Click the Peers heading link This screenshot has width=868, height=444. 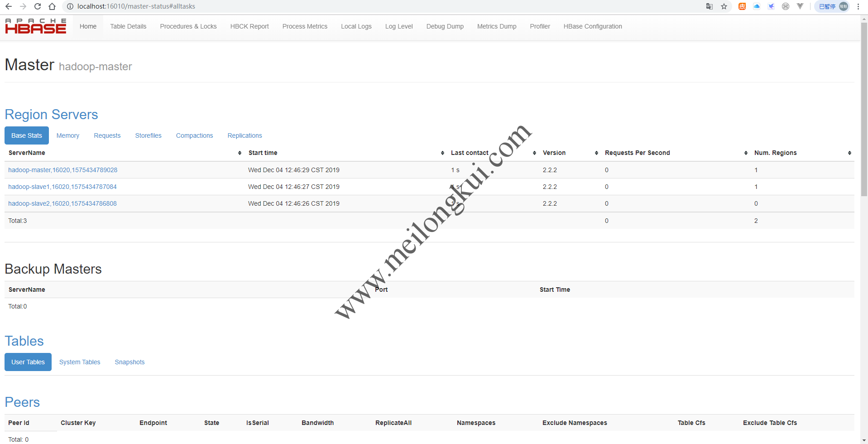click(22, 402)
